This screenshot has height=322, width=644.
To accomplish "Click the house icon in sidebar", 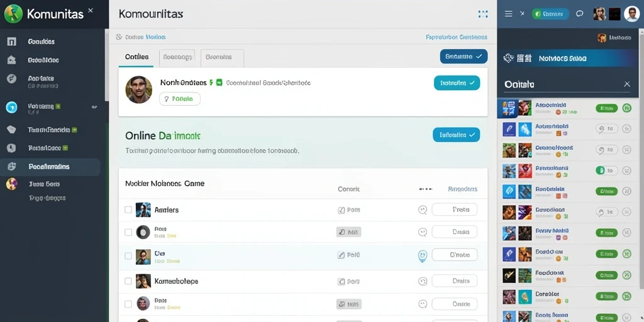I will pyautogui.click(x=11, y=60).
